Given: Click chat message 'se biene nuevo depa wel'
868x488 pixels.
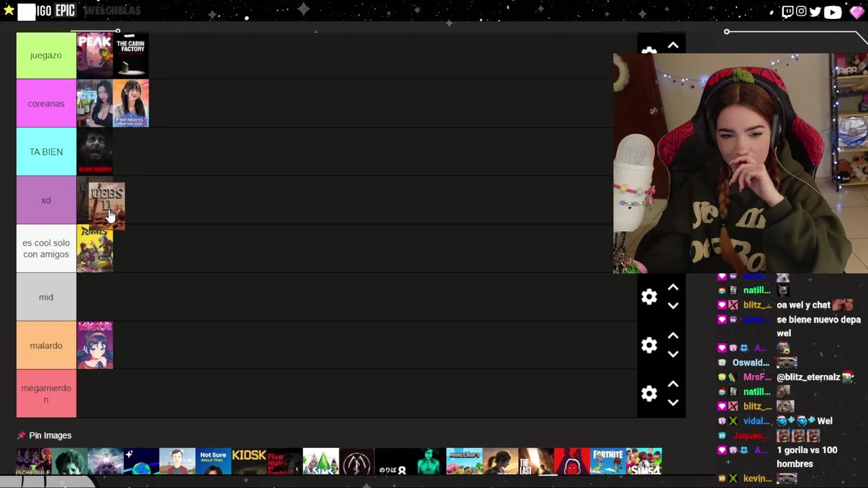Looking at the screenshot, I should [x=818, y=326].
